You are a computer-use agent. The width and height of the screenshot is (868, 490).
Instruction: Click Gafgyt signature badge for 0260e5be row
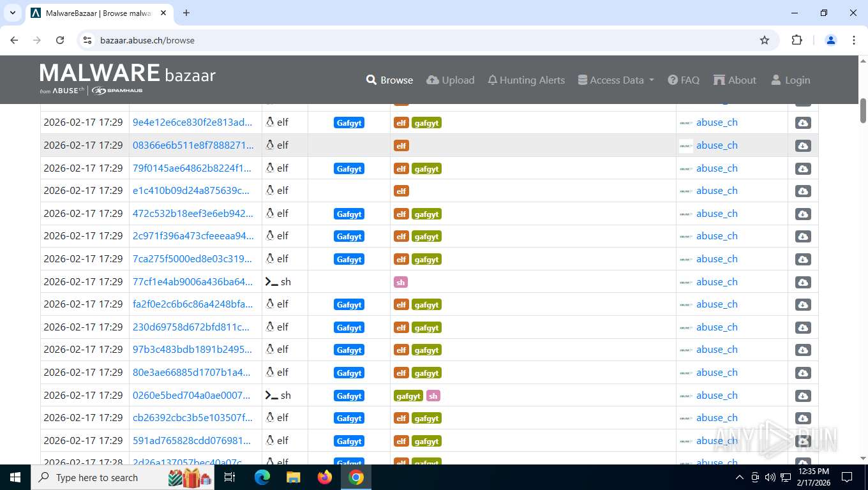(x=349, y=396)
